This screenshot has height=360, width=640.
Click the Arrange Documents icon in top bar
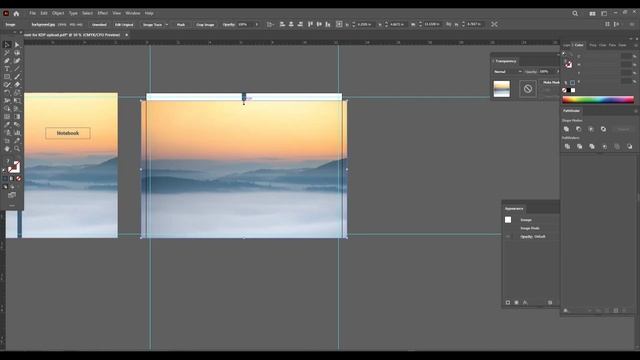pyautogui.click(x=592, y=13)
